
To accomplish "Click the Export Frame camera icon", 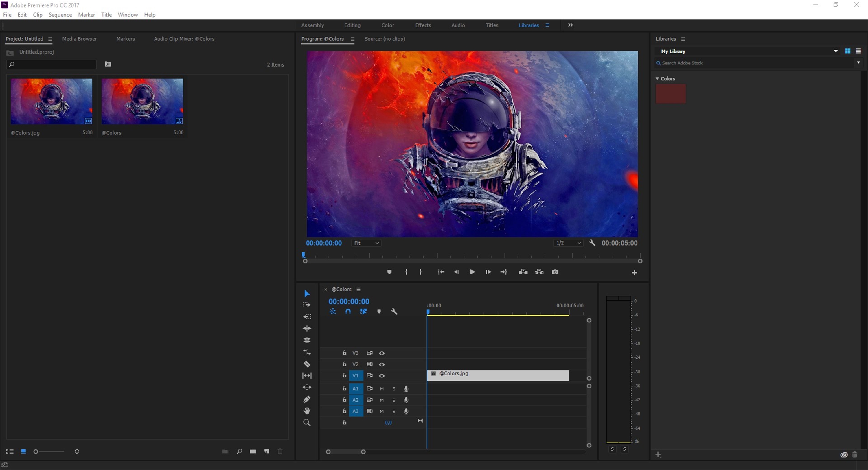I will point(555,272).
